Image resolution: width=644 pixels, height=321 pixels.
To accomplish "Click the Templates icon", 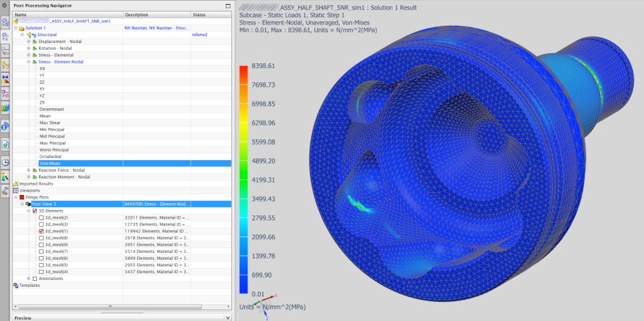I will (x=16, y=286).
